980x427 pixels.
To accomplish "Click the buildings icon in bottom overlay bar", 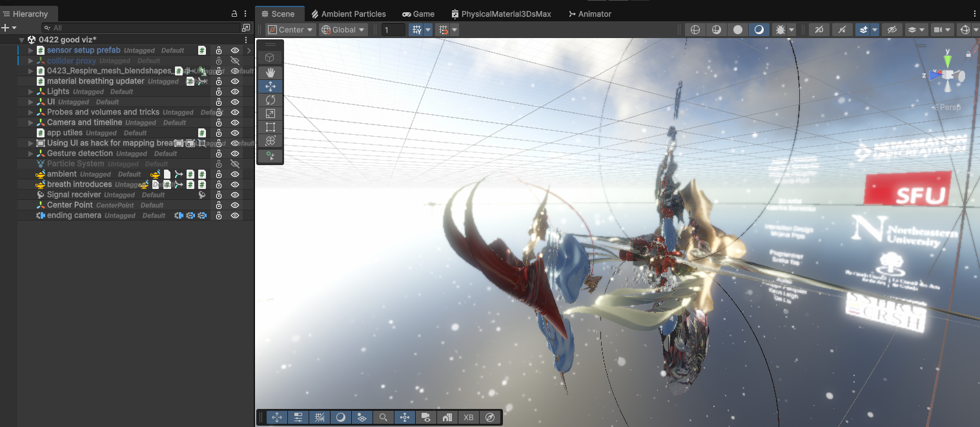I will pyautogui.click(x=447, y=417).
